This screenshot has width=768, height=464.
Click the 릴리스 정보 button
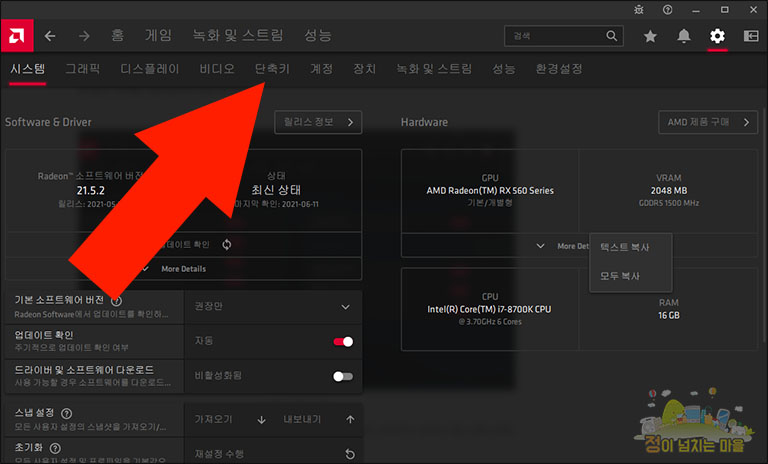tap(318, 122)
